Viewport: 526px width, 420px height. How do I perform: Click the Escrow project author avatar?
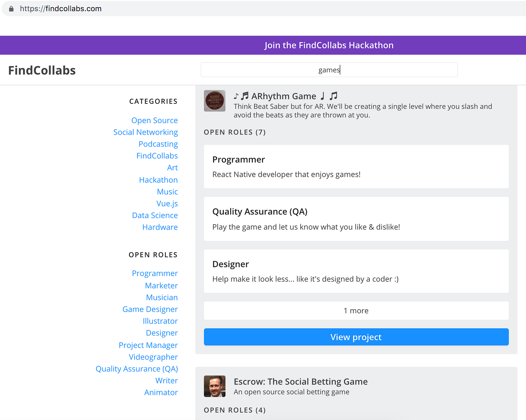(x=215, y=386)
